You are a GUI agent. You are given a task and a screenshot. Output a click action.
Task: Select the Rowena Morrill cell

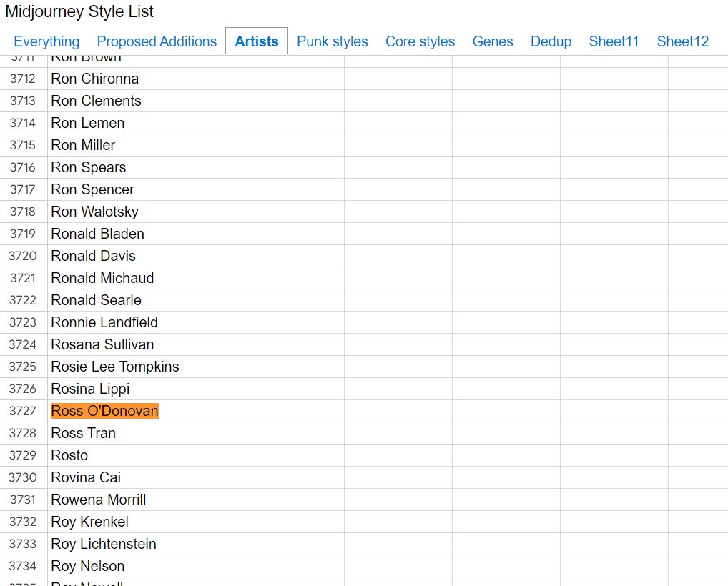point(98,499)
